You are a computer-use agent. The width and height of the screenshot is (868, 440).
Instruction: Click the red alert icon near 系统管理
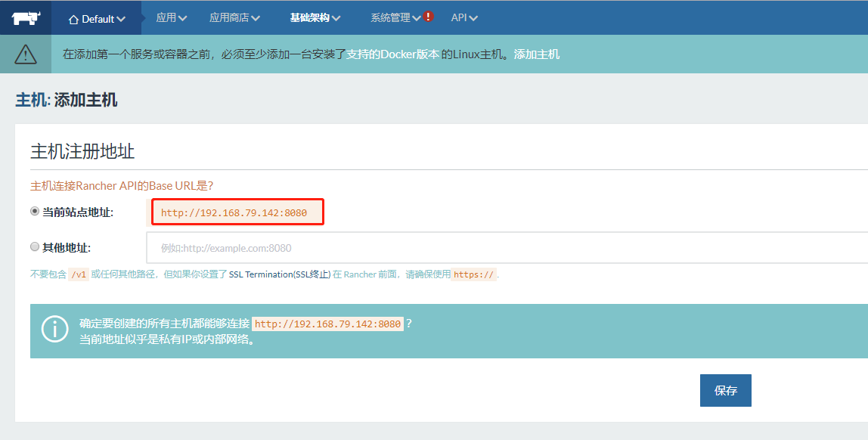[429, 17]
